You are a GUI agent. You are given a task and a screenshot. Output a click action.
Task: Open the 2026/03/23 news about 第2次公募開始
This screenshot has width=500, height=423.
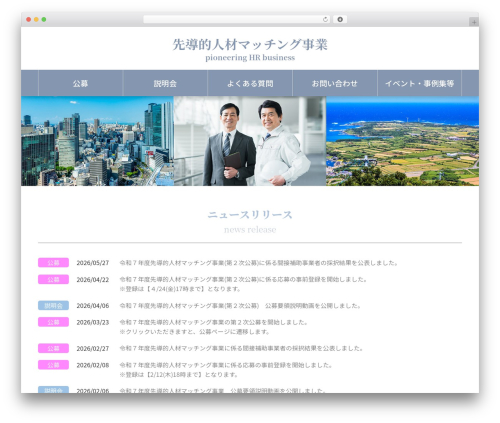pos(213,322)
